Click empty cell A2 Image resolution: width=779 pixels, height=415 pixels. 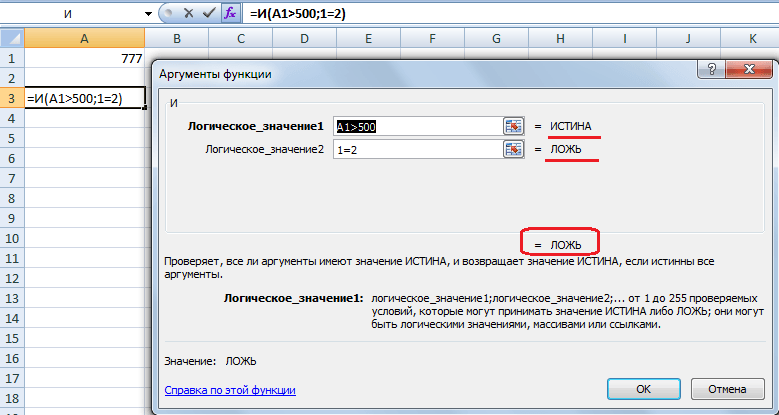click(x=84, y=78)
